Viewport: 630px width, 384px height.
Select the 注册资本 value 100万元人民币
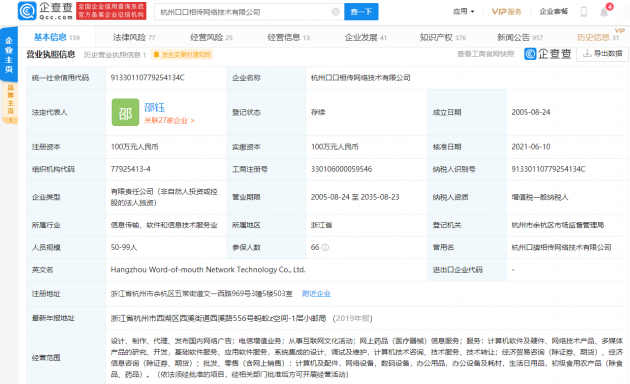[134, 147]
